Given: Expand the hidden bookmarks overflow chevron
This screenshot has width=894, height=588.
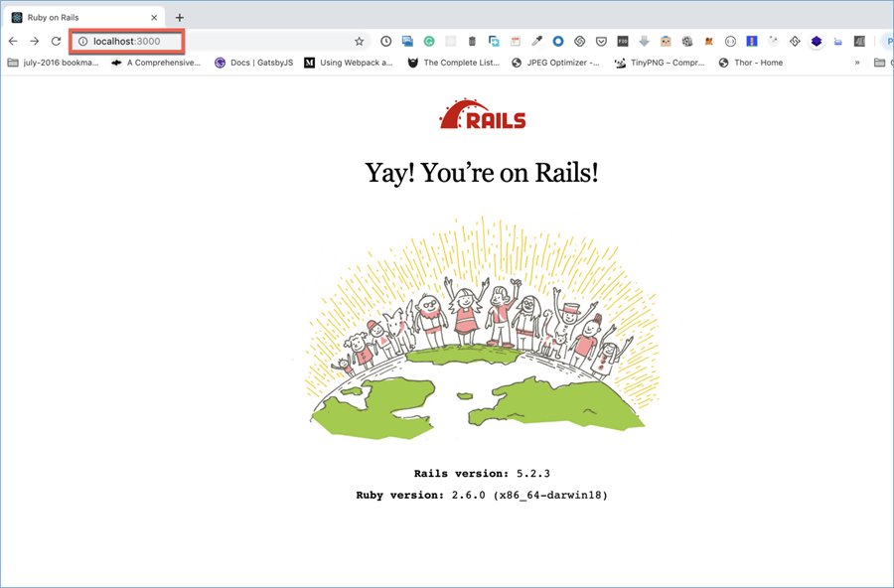Looking at the screenshot, I should (856, 62).
